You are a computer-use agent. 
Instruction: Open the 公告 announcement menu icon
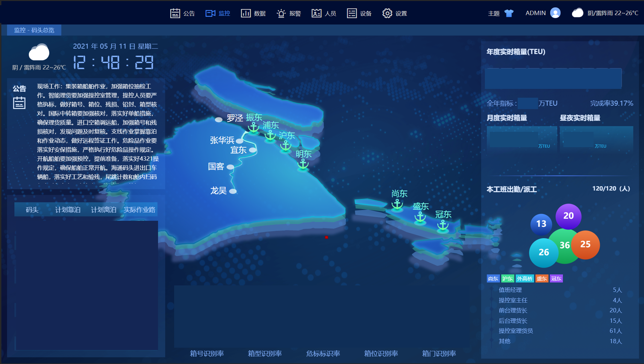pos(175,13)
